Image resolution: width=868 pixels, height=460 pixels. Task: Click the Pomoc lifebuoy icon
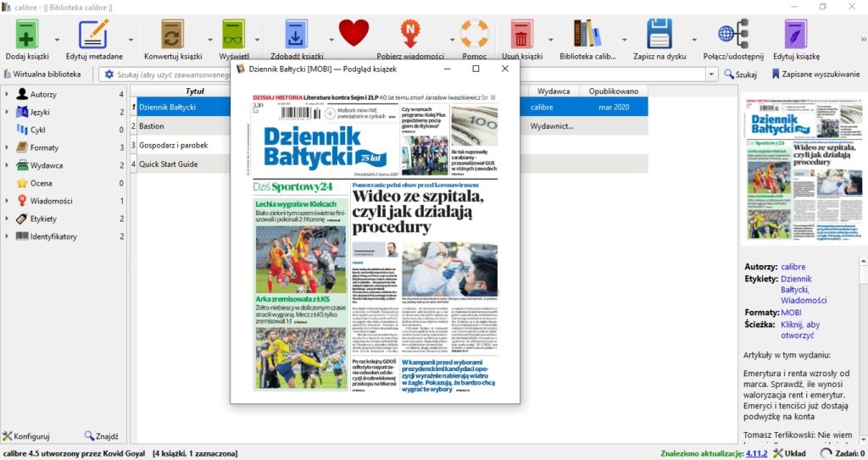[475, 34]
